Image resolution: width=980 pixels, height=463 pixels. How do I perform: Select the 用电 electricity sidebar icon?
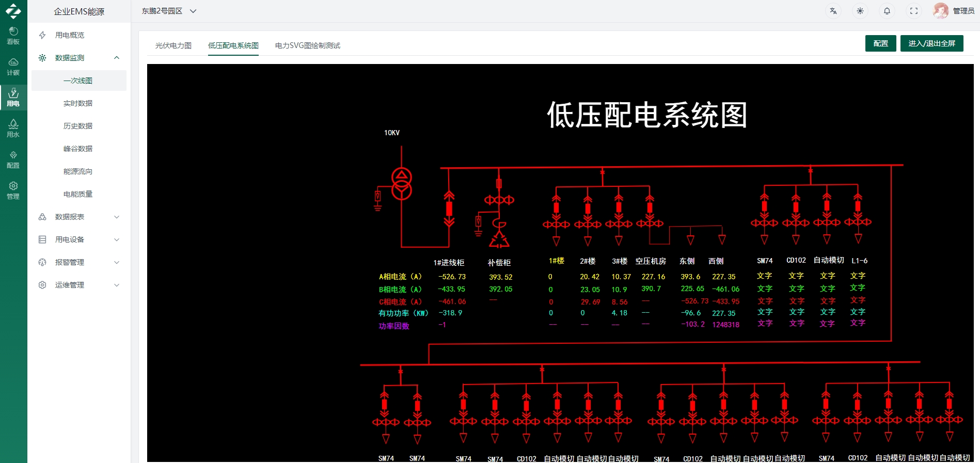pyautogui.click(x=13, y=98)
